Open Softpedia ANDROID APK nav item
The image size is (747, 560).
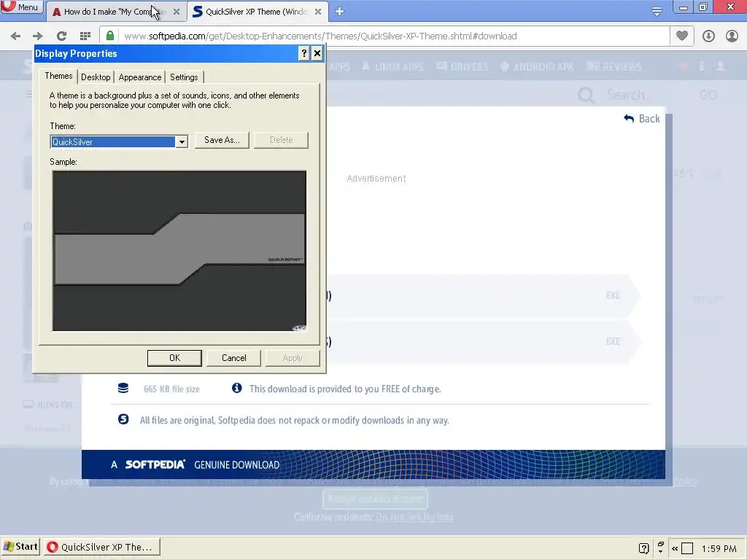[537, 66]
